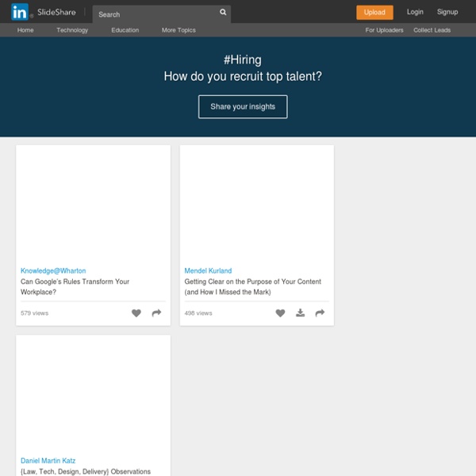Open Can Google's Rules Transform Your Workplace title
The width and height of the screenshot is (476, 476).
pyautogui.click(x=75, y=286)
